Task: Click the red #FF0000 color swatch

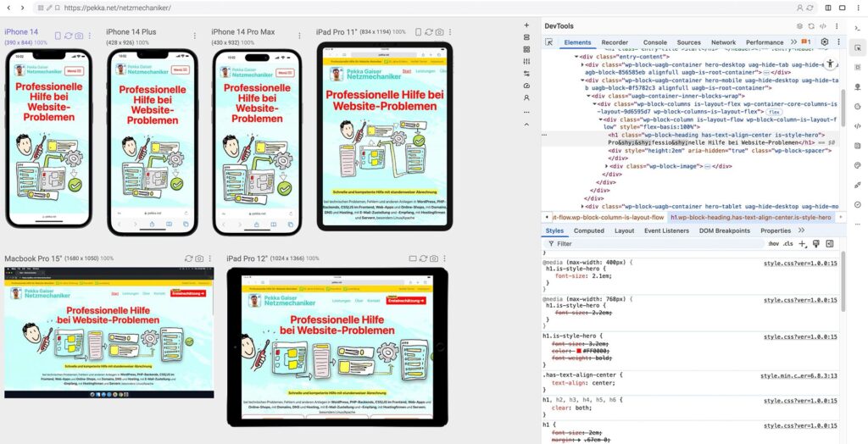Action: coord(579,350)
